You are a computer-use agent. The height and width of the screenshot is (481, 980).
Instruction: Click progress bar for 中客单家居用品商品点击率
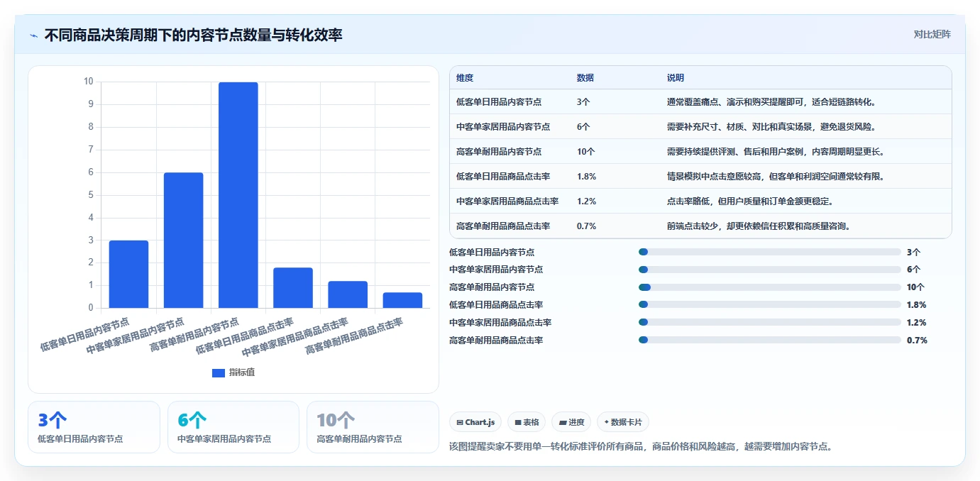pyautogui.click(x=770, y=323)
